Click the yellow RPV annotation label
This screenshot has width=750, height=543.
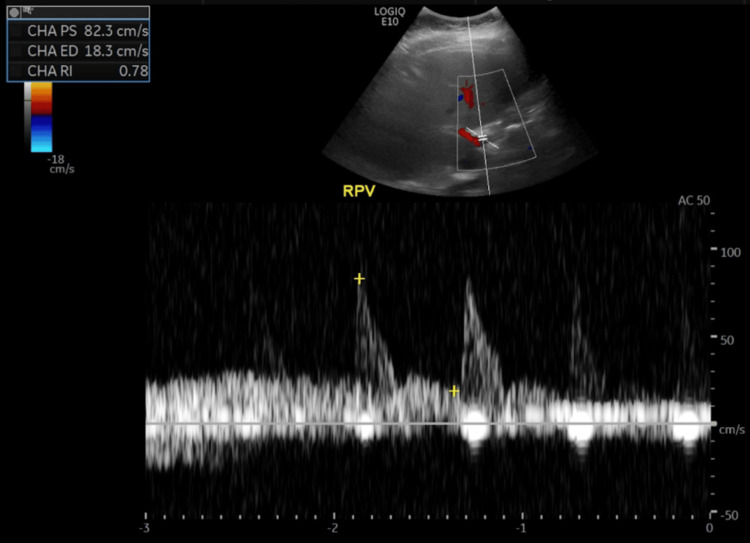click(x=359, y=191)
